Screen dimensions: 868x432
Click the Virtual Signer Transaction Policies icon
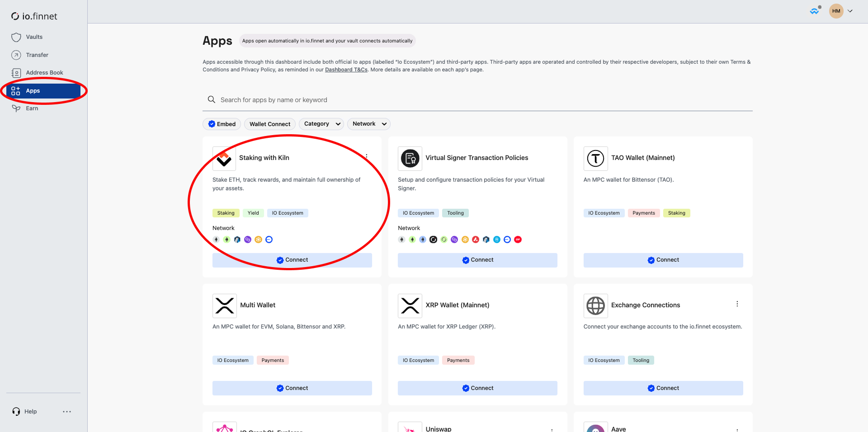410,158
